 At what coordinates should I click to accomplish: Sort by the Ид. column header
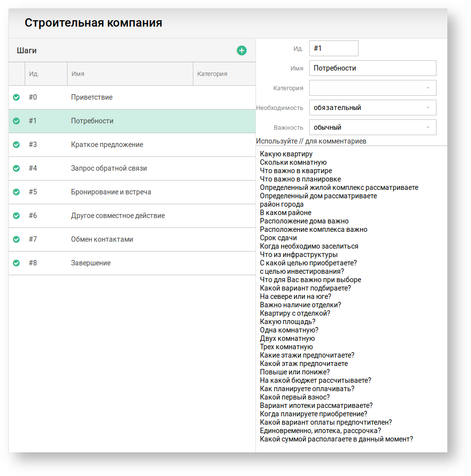pyautogui.click(x=46, y=74)
